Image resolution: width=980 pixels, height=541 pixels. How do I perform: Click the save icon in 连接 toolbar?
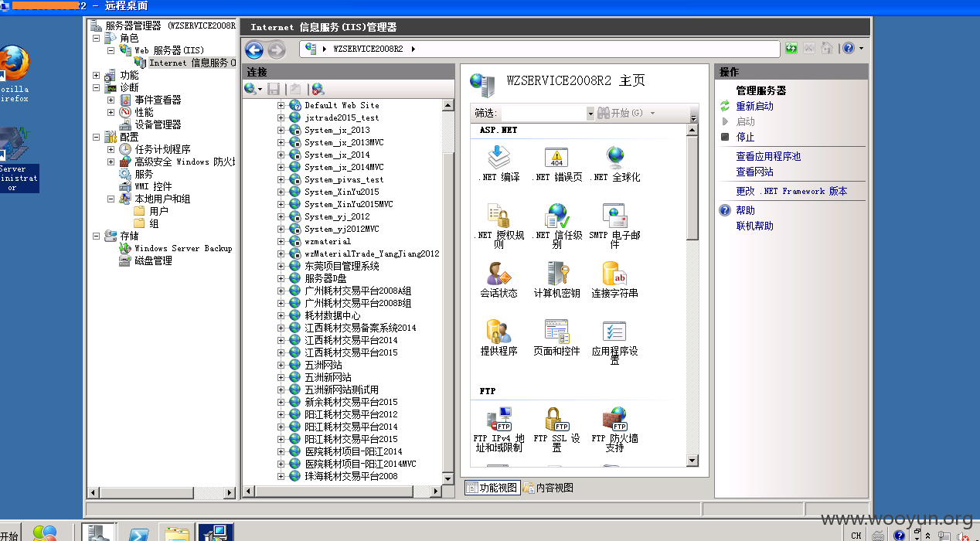click(274, 89)
